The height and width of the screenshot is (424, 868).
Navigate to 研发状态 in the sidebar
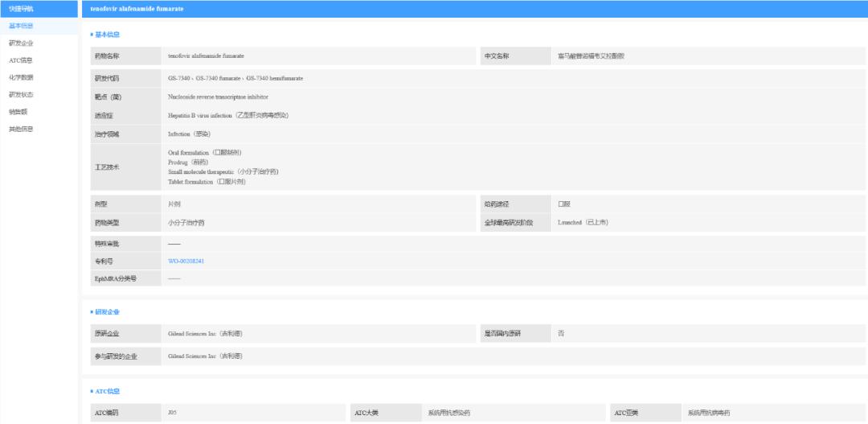pyautogui.click(x=21, y=94)
